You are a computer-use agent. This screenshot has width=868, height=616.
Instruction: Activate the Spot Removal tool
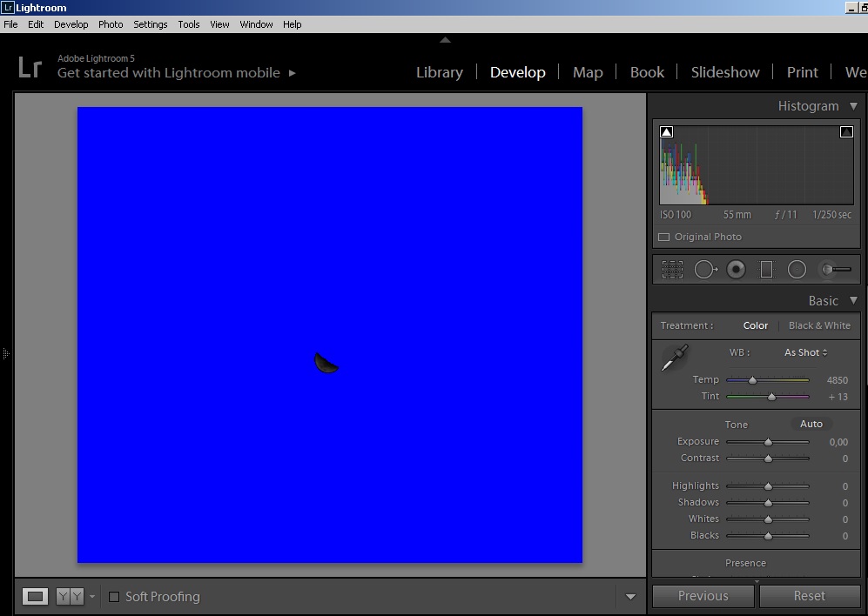click(705, 270)
